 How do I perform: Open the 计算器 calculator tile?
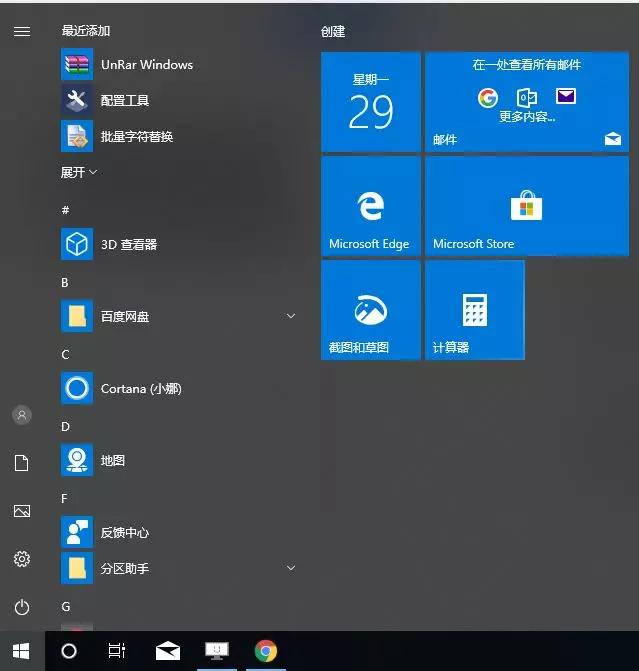point(474,310)
